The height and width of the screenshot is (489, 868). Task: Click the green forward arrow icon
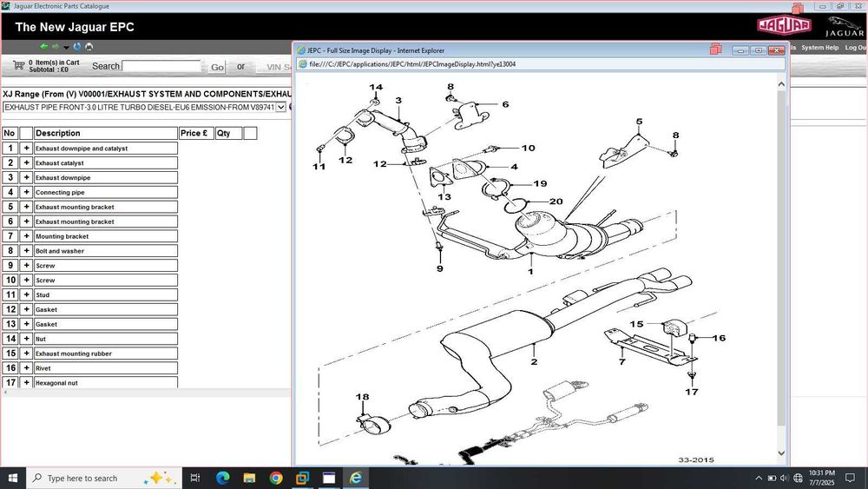[56, 47]
